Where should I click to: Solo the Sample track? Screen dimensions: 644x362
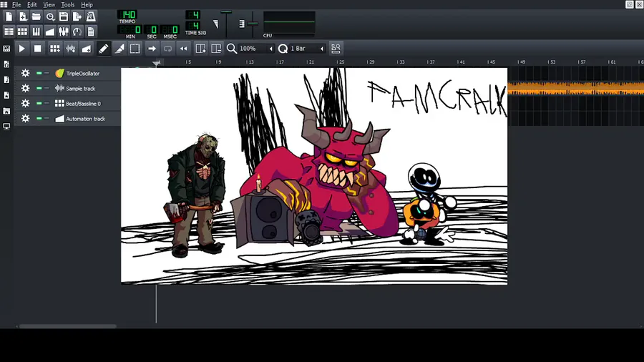click(47, 88)
